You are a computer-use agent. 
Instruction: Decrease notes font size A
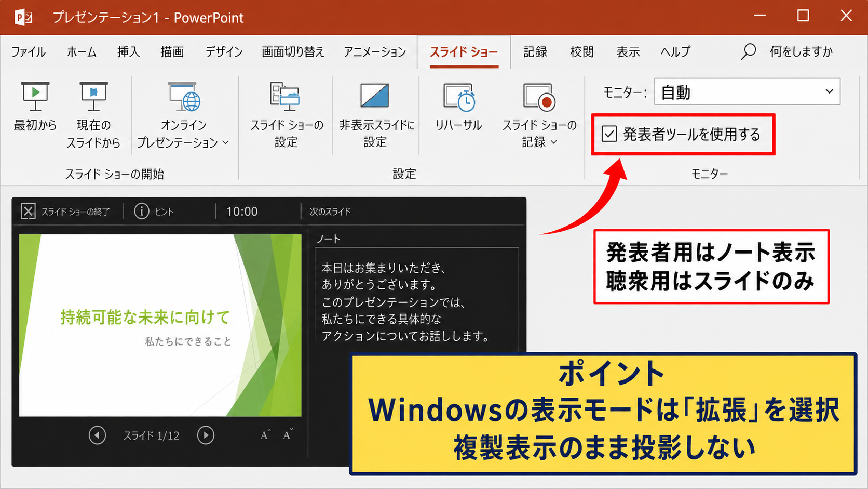tap(288, 434)
